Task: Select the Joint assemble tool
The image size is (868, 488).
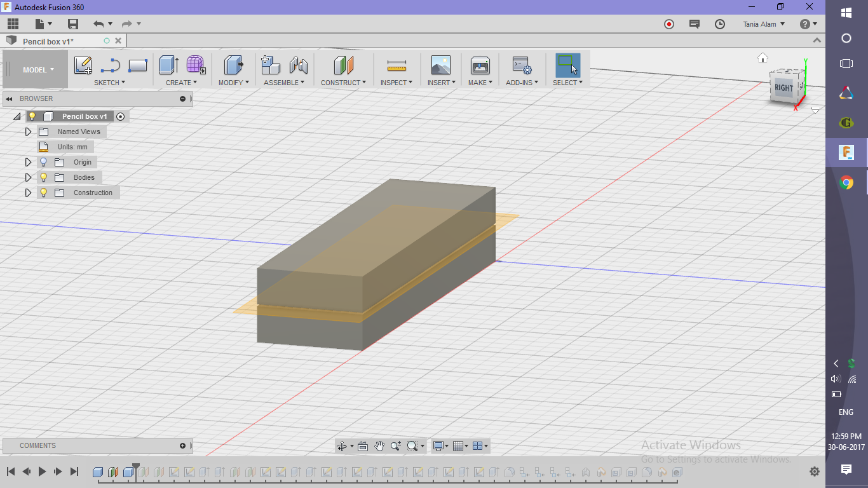Action: click(x=298, y=65)
